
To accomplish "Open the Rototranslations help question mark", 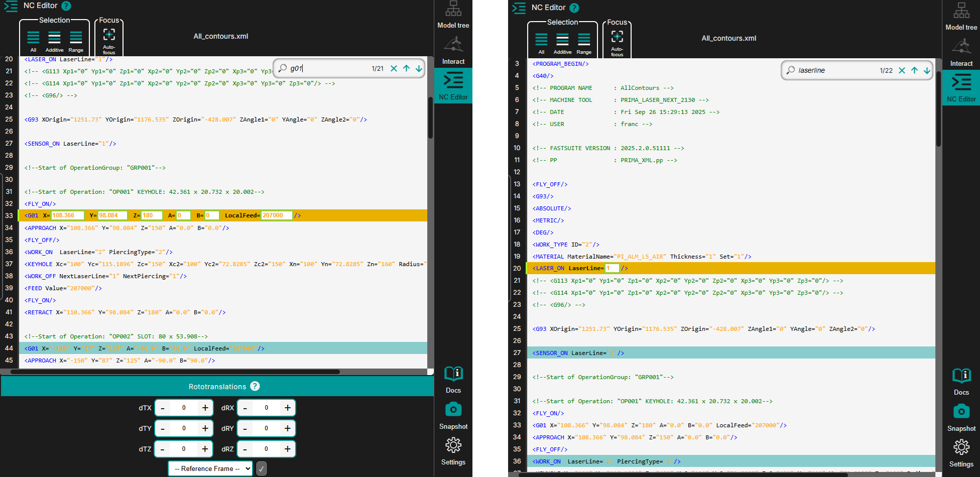I will (255, 386).
